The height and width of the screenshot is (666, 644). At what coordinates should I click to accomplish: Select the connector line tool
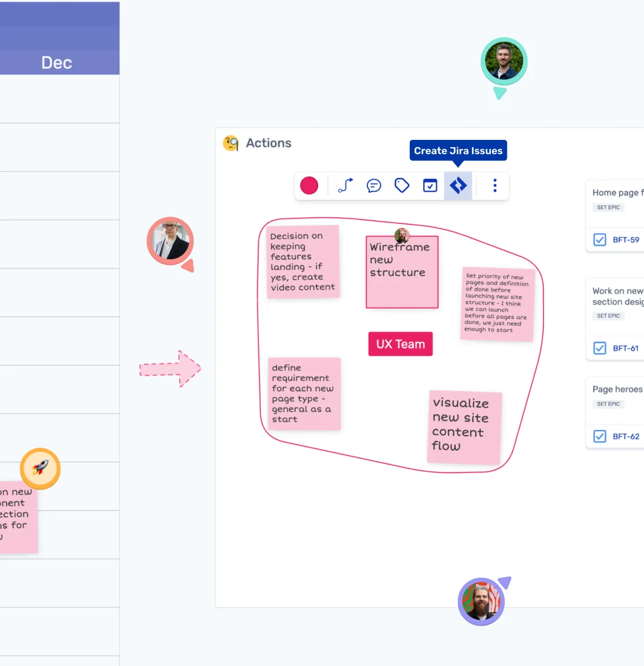click(345, 185)
